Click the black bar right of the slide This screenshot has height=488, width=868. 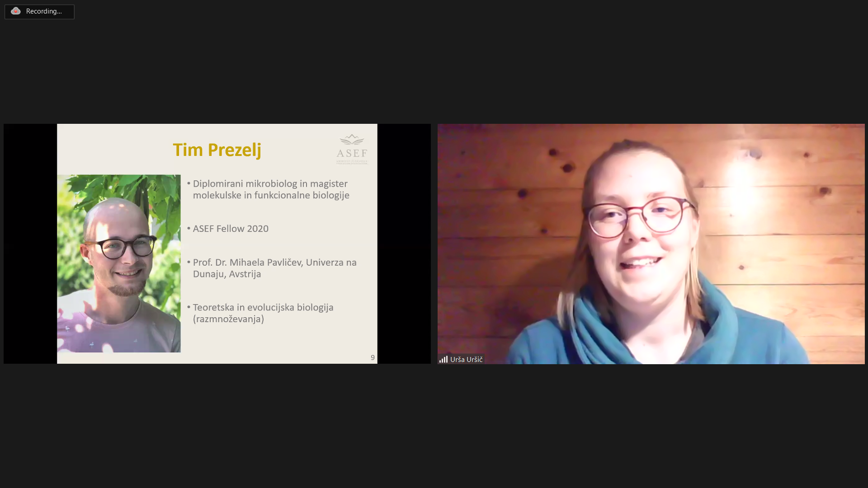coord(404,244)
